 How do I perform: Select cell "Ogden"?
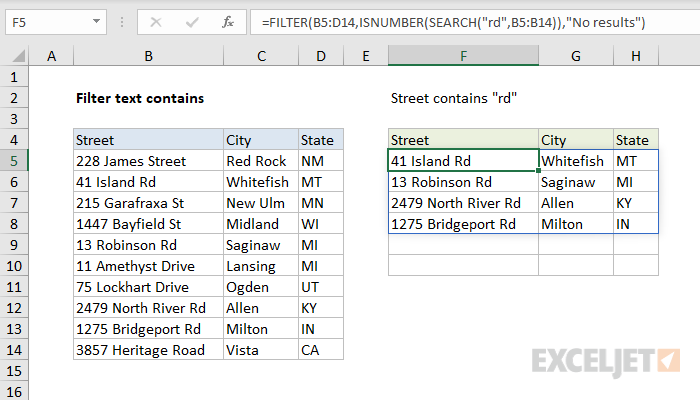pos(261,287)
